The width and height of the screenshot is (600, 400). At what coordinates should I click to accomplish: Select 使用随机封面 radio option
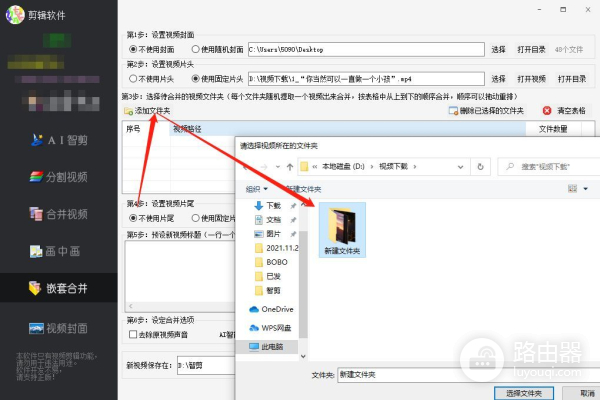(x=217, y=49)
